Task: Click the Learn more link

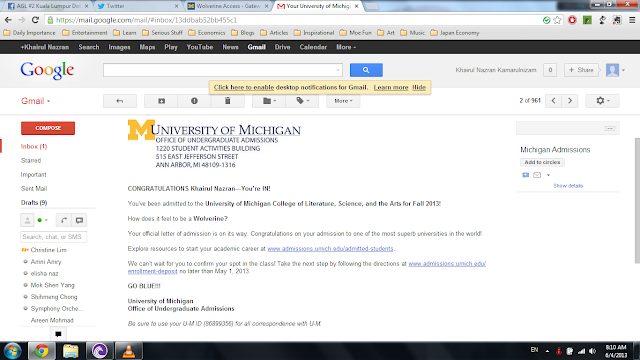Action: (391, 87)
